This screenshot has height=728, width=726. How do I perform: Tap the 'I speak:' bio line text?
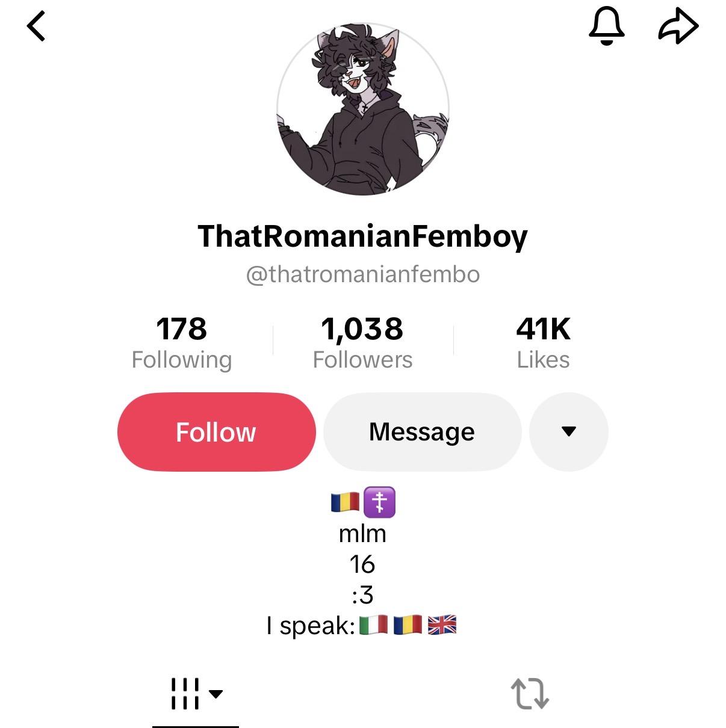tap(311, 626)
